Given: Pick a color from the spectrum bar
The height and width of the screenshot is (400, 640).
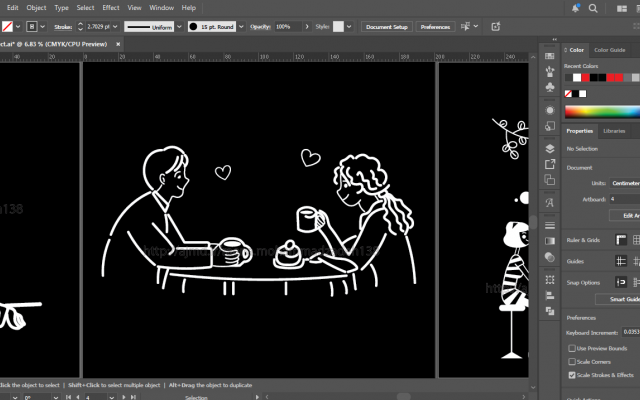Looking at the screenshot, I should coord(602,111).
